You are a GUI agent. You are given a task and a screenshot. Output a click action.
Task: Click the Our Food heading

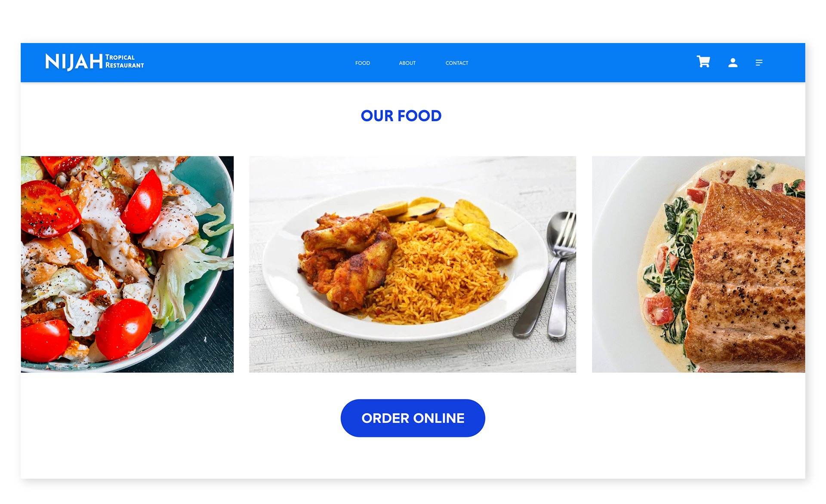pyautogui.click(x=401, y=116)
